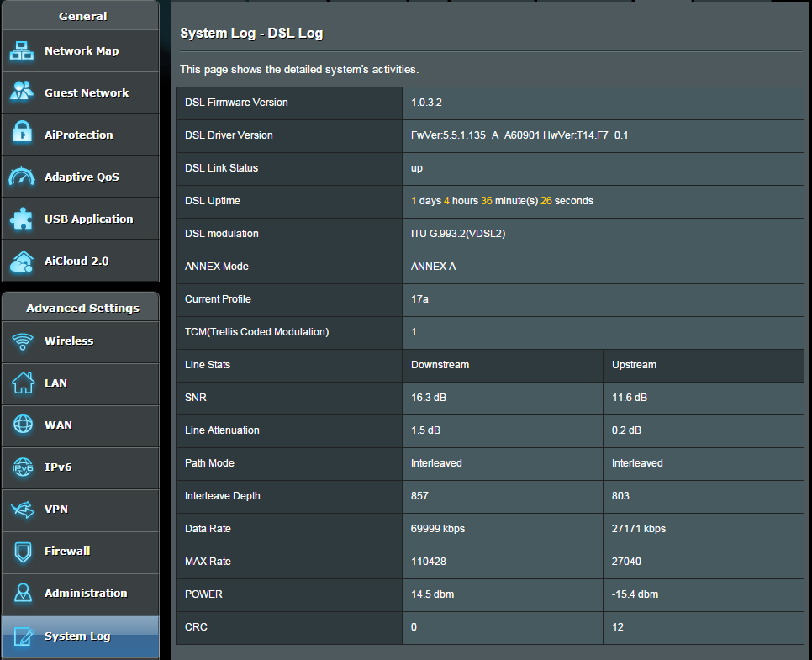812x660 pixels.
Task: Open AiProtection menu item
Action: click(x=80, y=135)
